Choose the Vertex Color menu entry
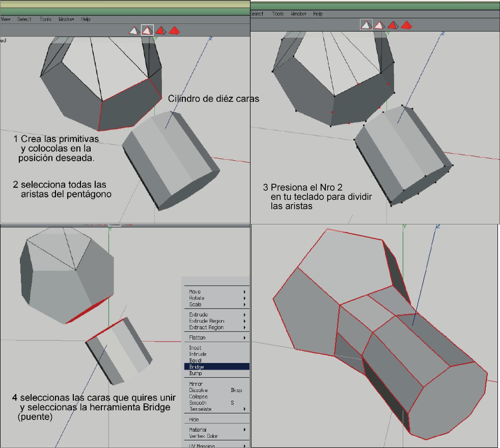This screenshot has height=448, width=500. click(x=203, y=436)
